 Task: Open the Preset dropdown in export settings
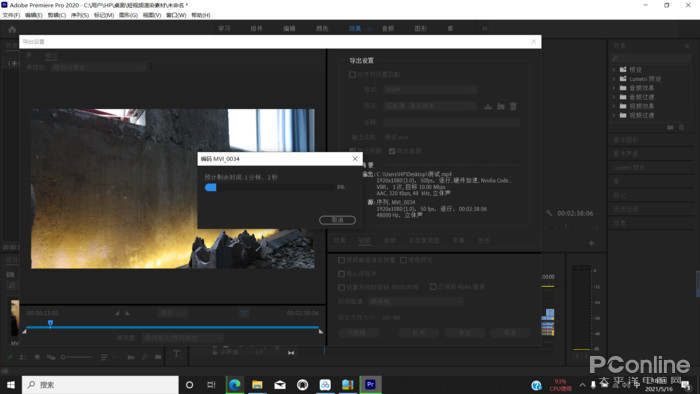pyautogui.click(x=430, y=106)
